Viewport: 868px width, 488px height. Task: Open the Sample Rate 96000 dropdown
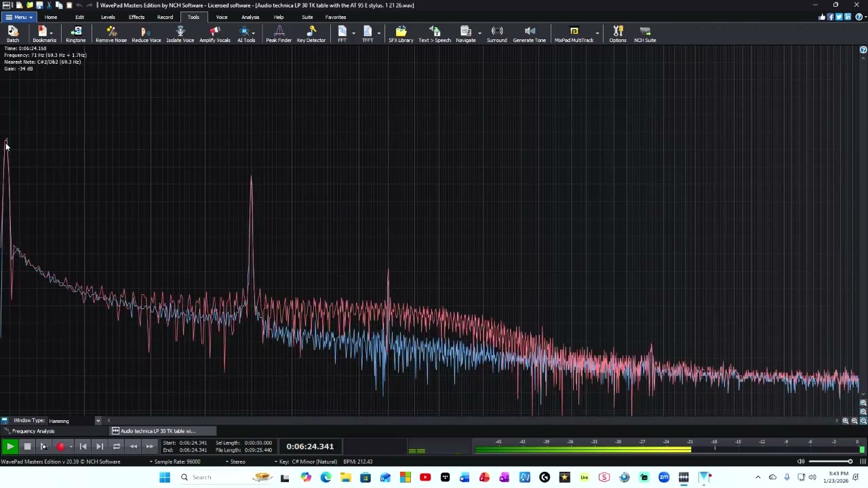175,462
